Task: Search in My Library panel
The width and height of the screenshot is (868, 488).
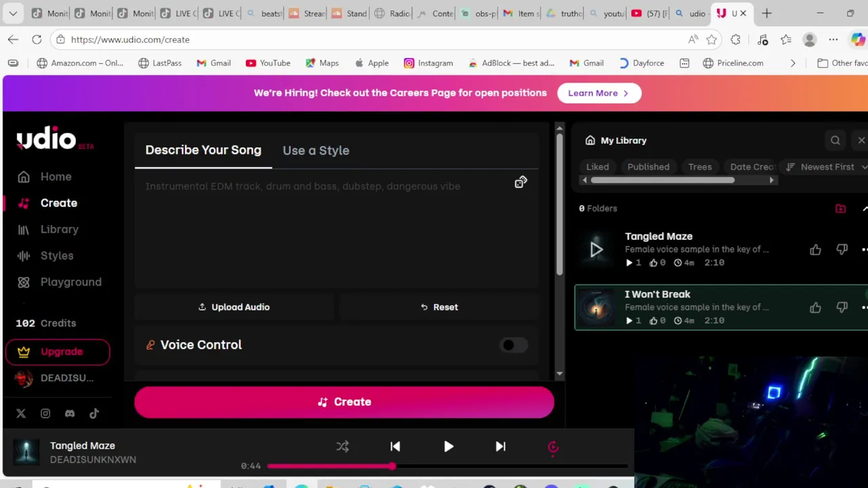Action: [x=835, y=140]
